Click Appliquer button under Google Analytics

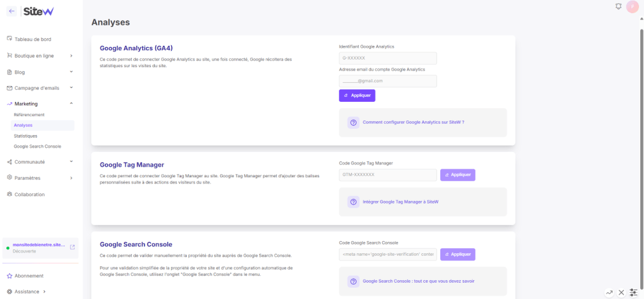pyautogui.click(x=357, y=95)
